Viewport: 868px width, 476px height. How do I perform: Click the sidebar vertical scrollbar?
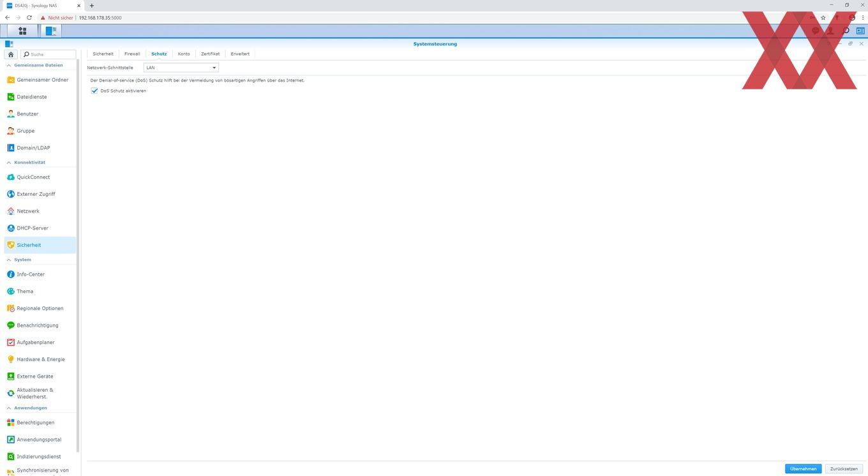click(78, 255)
